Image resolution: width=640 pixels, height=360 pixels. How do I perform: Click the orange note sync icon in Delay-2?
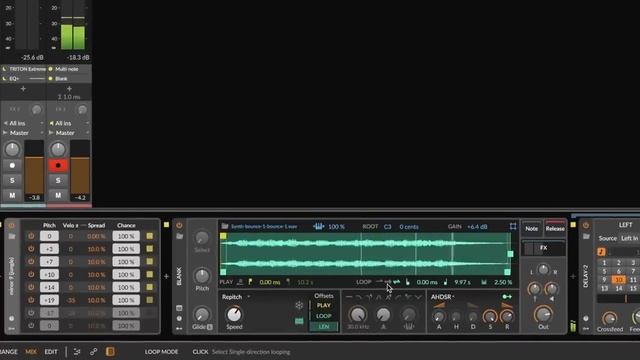pos(601,251)
